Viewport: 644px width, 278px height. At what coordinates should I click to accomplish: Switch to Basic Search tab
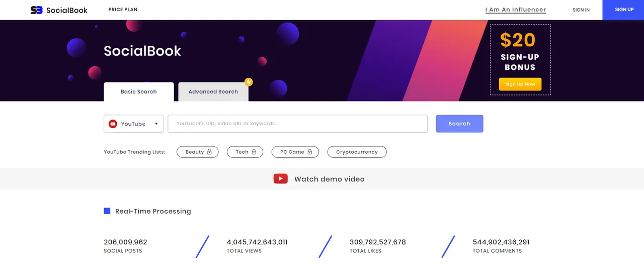(139, 92)
